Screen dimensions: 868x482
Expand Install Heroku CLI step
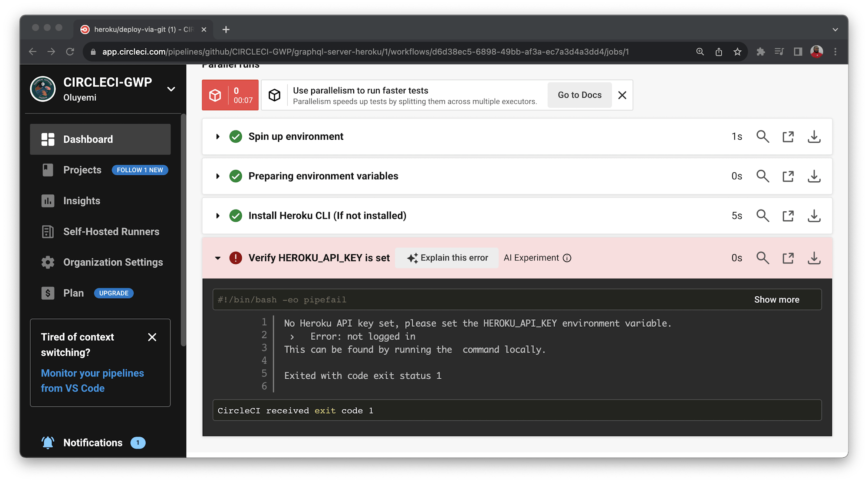[x=218, y=216]
